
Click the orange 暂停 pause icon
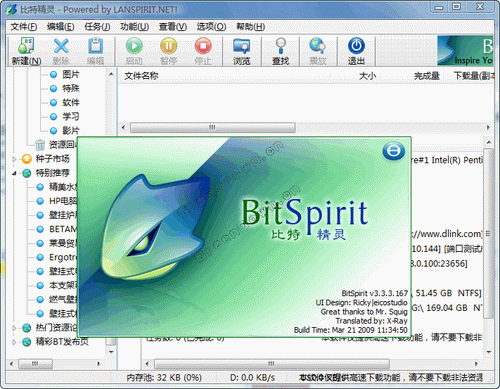pos(168,46)
